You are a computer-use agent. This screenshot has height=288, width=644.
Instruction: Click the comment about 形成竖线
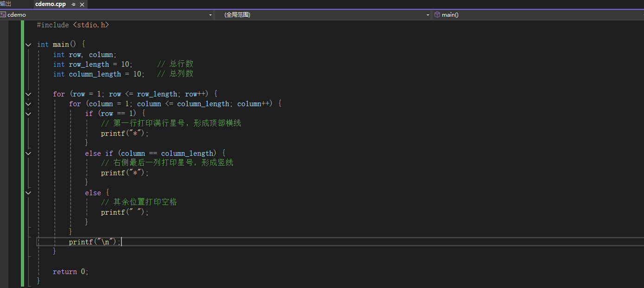167,163
